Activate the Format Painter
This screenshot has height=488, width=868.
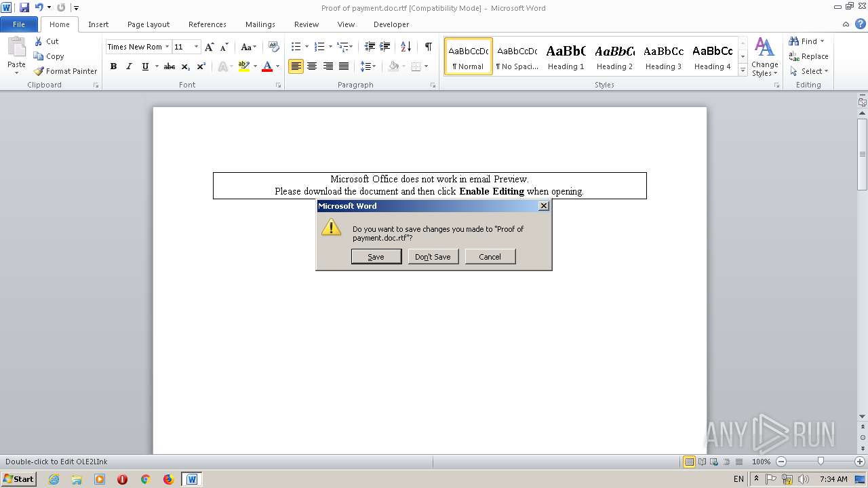[x=66, y=71]
